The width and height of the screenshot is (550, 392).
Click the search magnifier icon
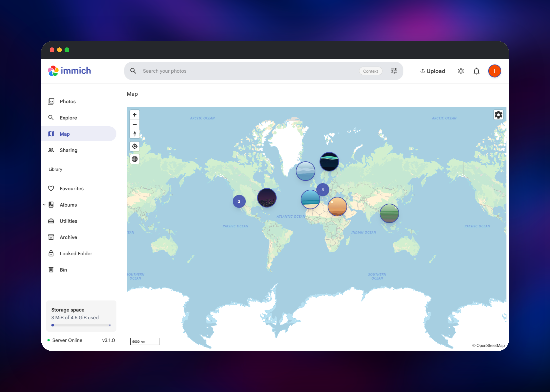click(x=133, y=71)
